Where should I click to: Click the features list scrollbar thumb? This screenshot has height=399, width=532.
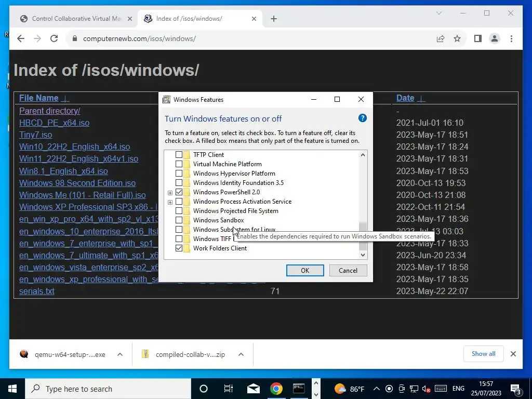pyautogui.click(x=363, y=236)
